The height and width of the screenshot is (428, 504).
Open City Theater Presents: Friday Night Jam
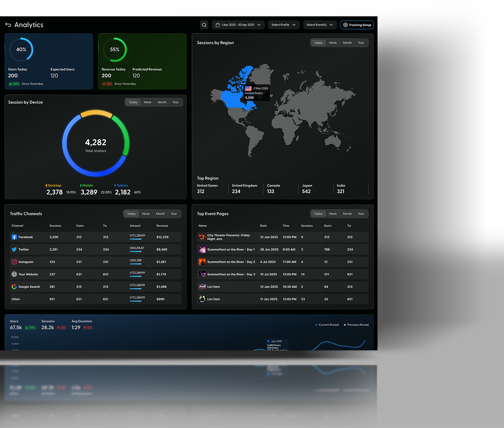pyautogui.click(x=228, y=237)
